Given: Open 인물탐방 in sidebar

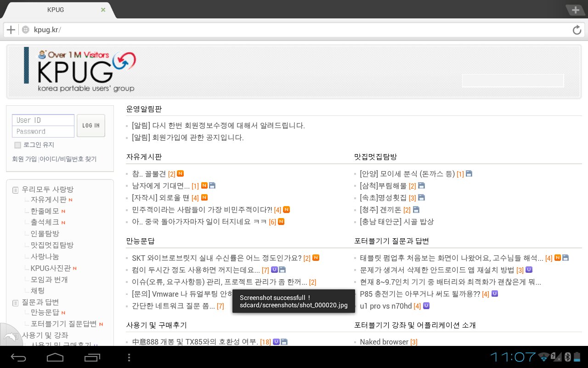Looking at the screenshot, I should point(45,234).
